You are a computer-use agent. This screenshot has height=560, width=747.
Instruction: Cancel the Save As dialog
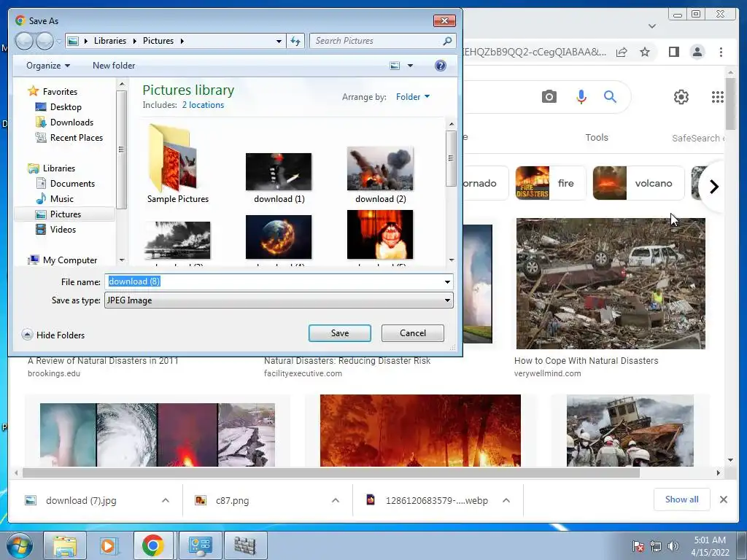pos(413,332)
